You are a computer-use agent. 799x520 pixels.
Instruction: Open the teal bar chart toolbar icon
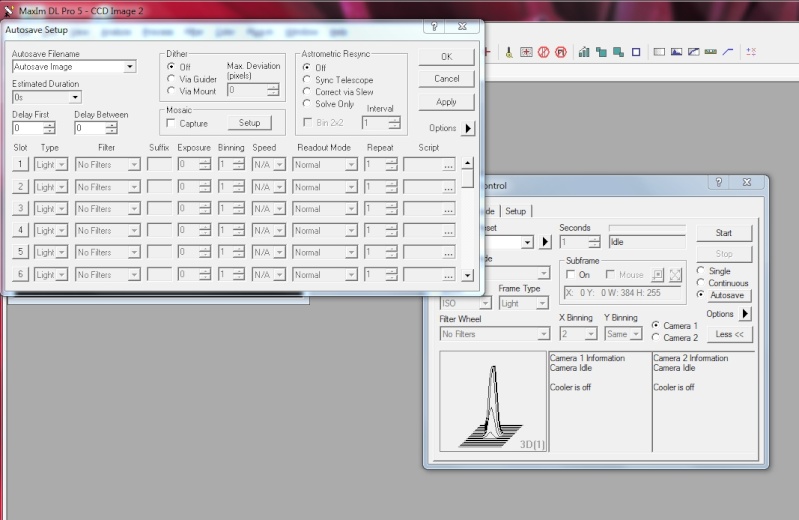584,52
